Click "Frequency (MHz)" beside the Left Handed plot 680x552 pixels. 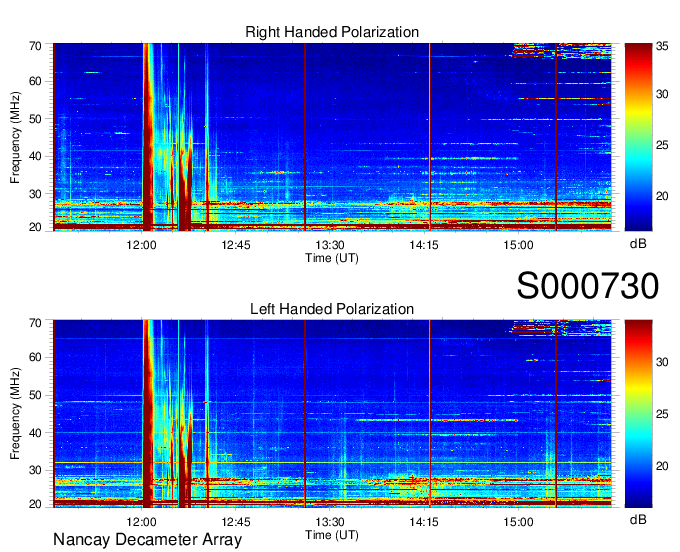point(15,414)
